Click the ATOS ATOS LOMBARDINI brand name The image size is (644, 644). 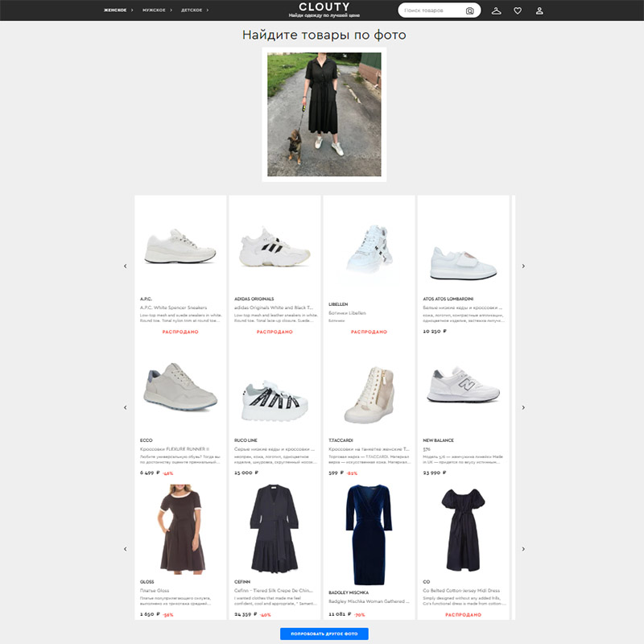(x=448, y=299)
